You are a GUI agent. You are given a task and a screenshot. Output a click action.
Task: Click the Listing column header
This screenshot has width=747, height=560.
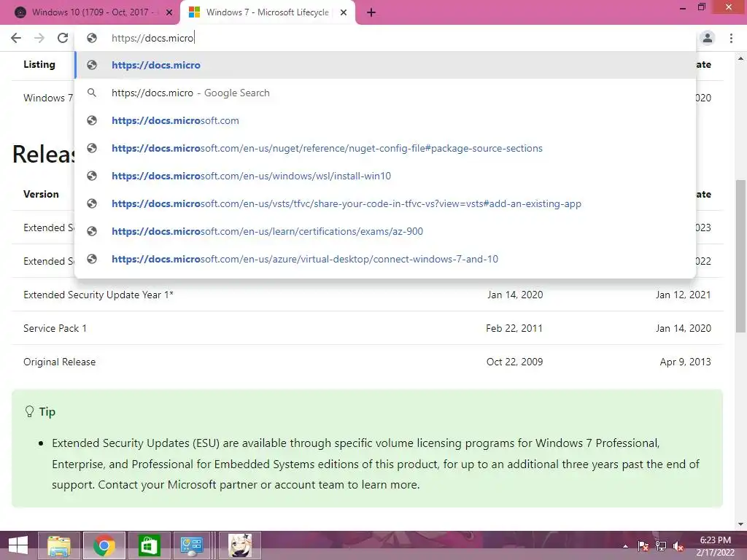point(39,64)
